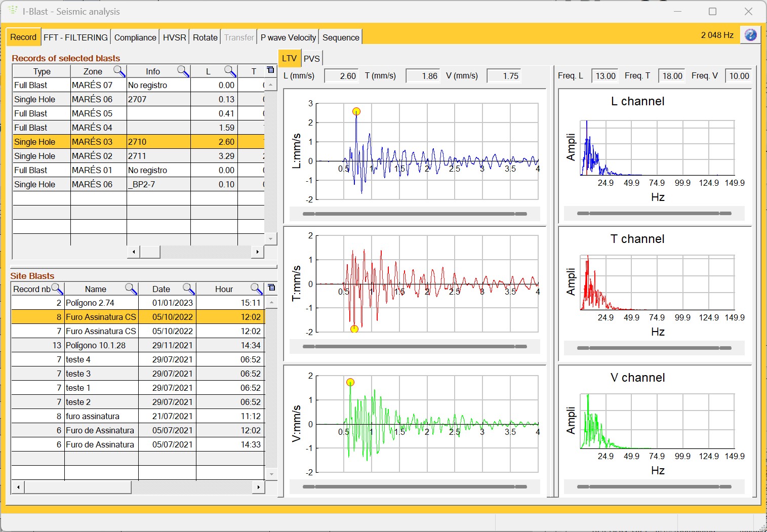This screenshot has width=767, height=532.
Task: Open the column layout icon on the Site Blasts table
Action: click(x=271, y=287)
